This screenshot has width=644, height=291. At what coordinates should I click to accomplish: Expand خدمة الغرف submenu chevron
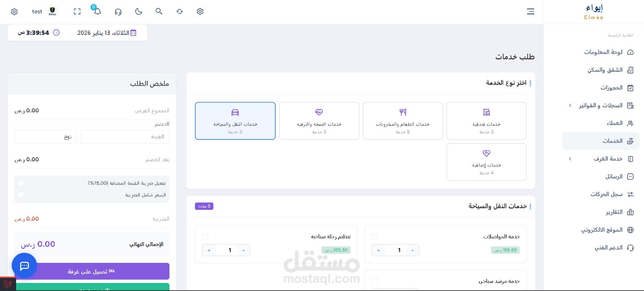point(570,159)
